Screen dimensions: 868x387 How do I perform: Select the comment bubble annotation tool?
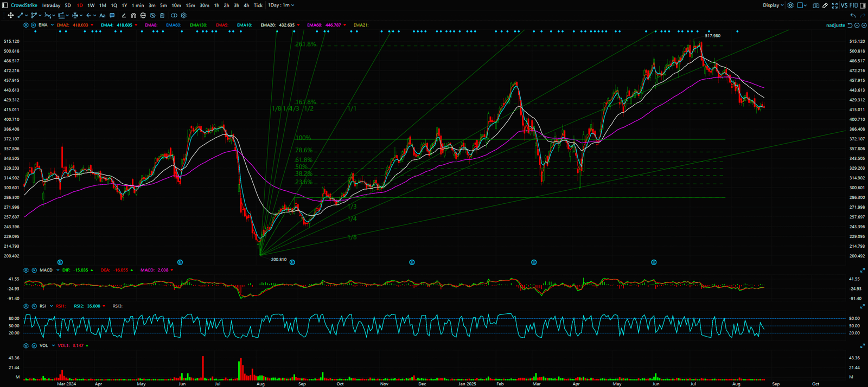click(112, 16)
